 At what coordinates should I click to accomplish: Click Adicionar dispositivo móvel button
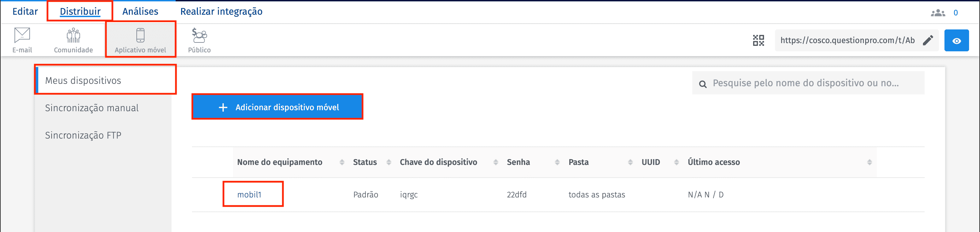277,107
